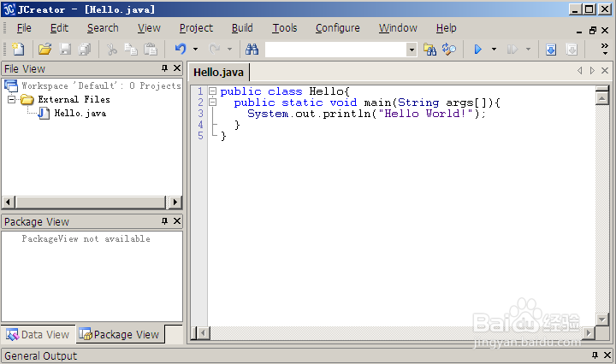This screenshot has width=616, height=364.
Task: Cut selection with scissors icon
Action: (112, 49)
